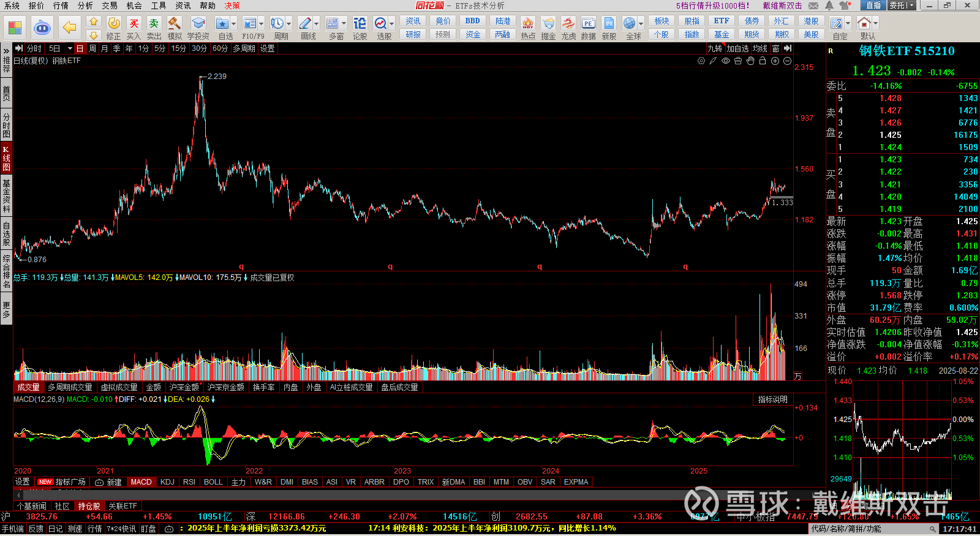Expand the 自定 custom layout dropdown arrow
This screenshot has width=980, height=536.
[x=848, y=23]
